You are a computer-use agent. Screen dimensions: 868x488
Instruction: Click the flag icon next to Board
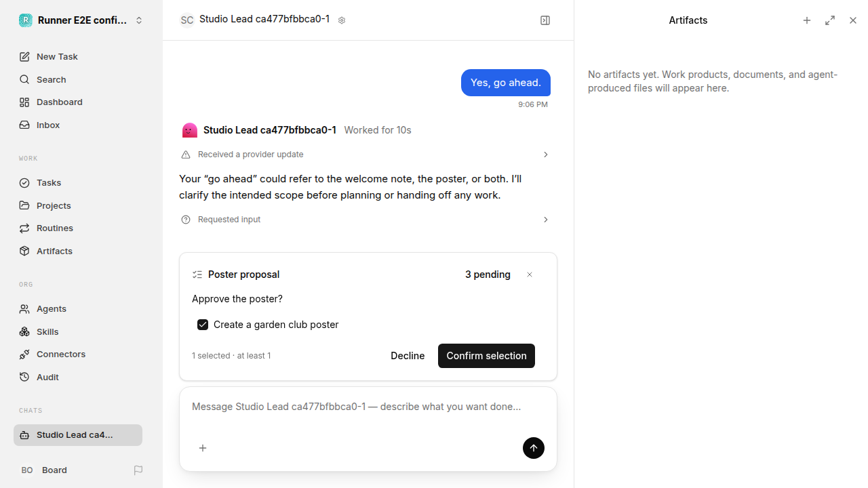click(x=138, y=470)
